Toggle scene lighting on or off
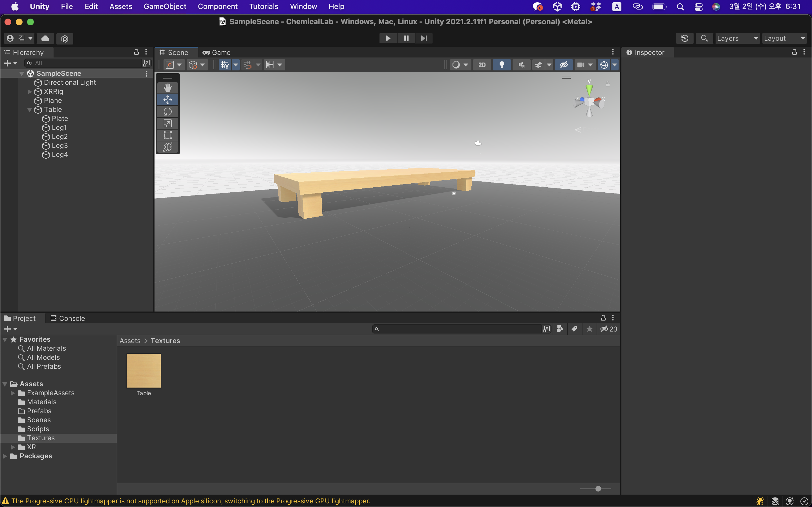The height and width of the screenshot is (507, 812). pos(502,65)
